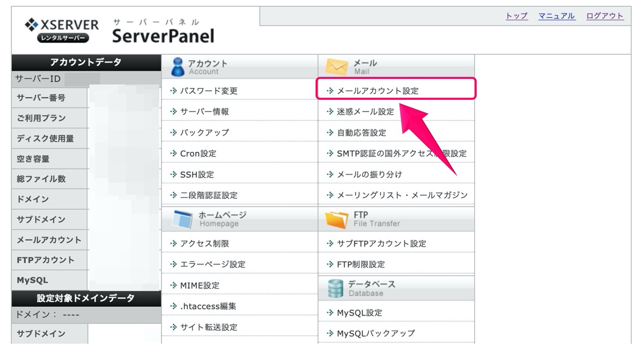The width and height of the screenshot is (644, 360).
Task: Open メーリングリスト・メールマガジン
Action: click(402, 195)
